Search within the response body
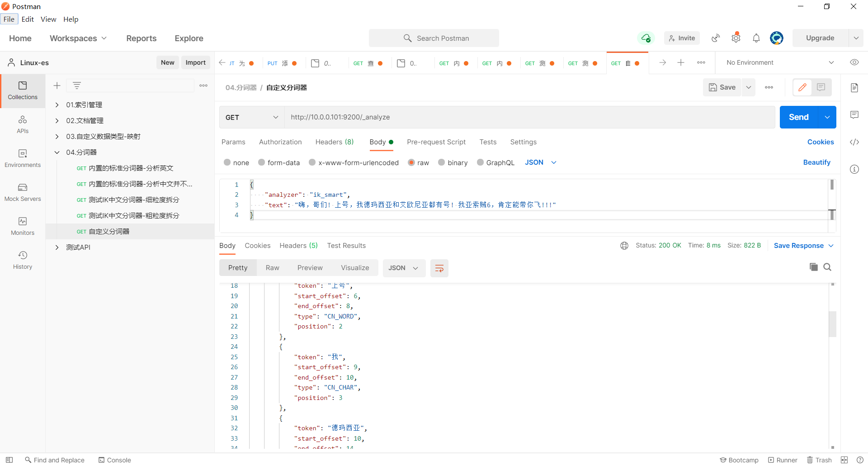Image resolution: width=868 pixels, height=466 pixels. tap(827, 267)
